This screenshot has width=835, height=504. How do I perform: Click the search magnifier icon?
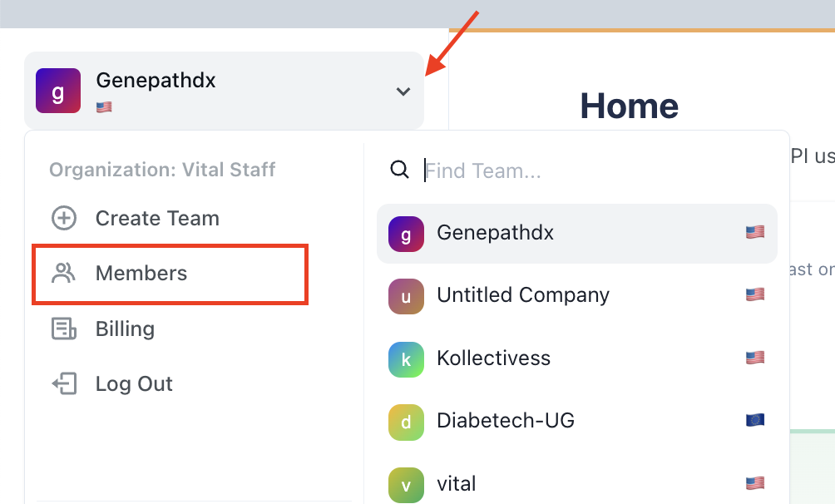400,170
